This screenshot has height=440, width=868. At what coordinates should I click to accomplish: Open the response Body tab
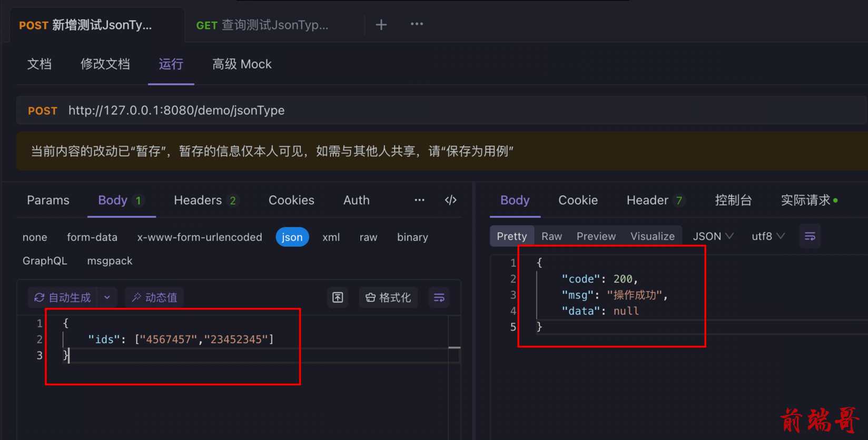(x=515, y=200)
